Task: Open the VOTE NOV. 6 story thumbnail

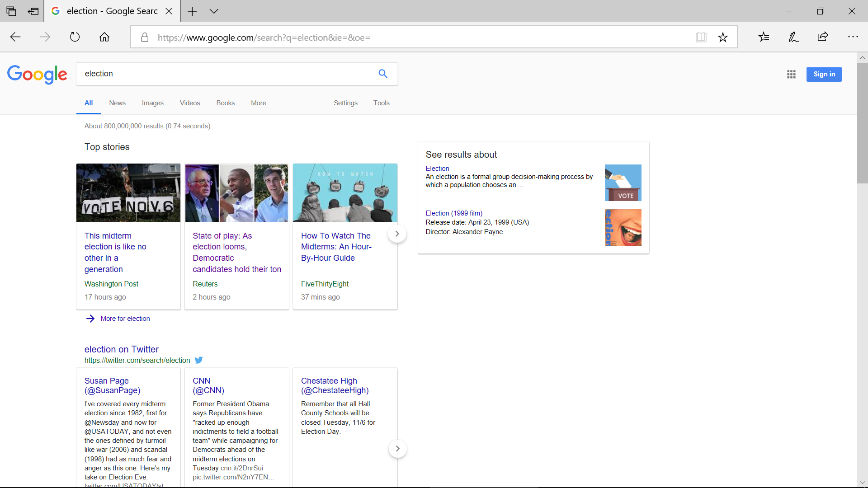Action: point(128,192)
